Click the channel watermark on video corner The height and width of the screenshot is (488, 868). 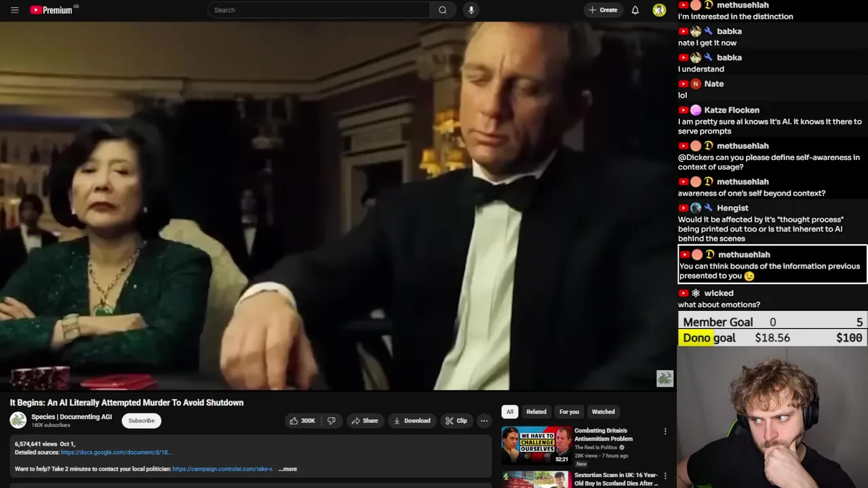point(665,378)
